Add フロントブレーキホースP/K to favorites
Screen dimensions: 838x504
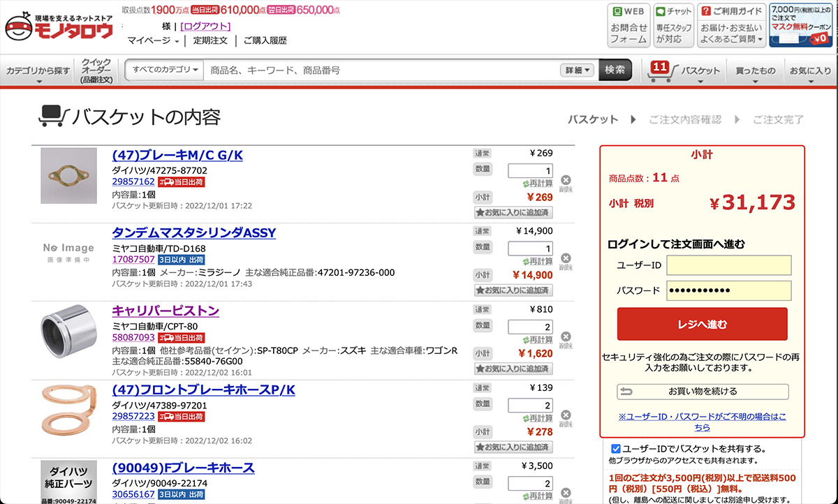513,447
